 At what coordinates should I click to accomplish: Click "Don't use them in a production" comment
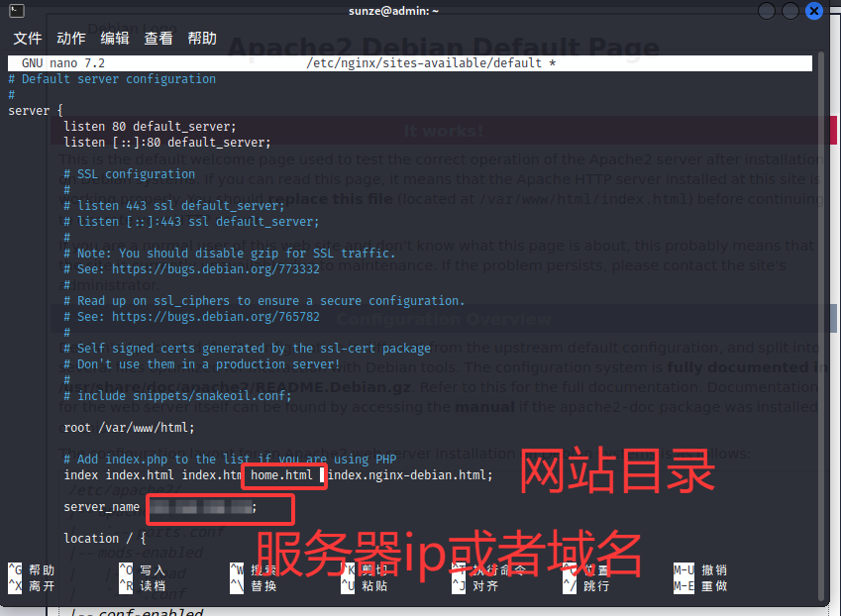(202, 364)
